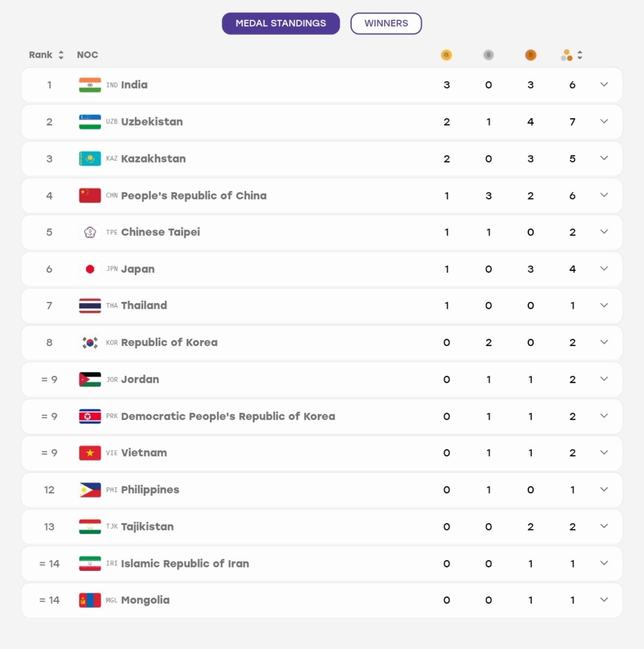Expand the Mongolia row chevron
Image resolution: width=644 pixels, height=649 pixels.
pos(604,599)
